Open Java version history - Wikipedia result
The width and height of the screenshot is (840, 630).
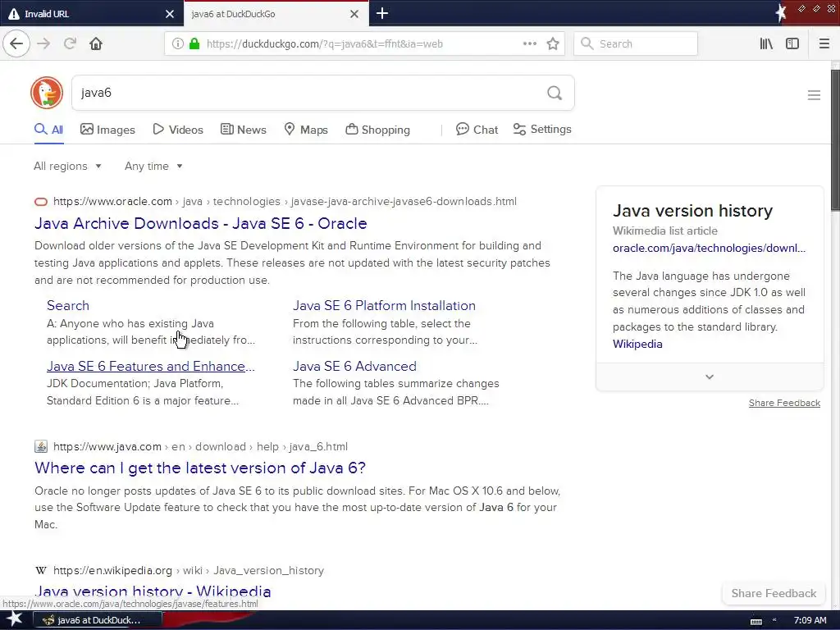click(153, 591)
